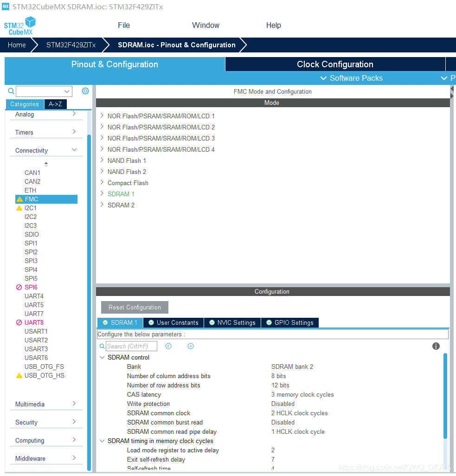Click the info icon in Configuration panel

[x=436, y=346]
